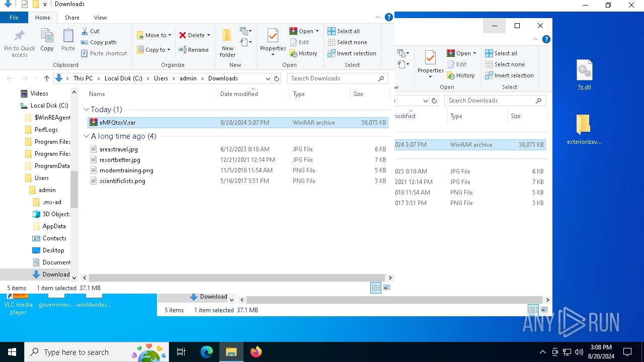This screenshot has height=362, width=644.
Task: Select Videos in navigation pane
Action: point(39,94)
